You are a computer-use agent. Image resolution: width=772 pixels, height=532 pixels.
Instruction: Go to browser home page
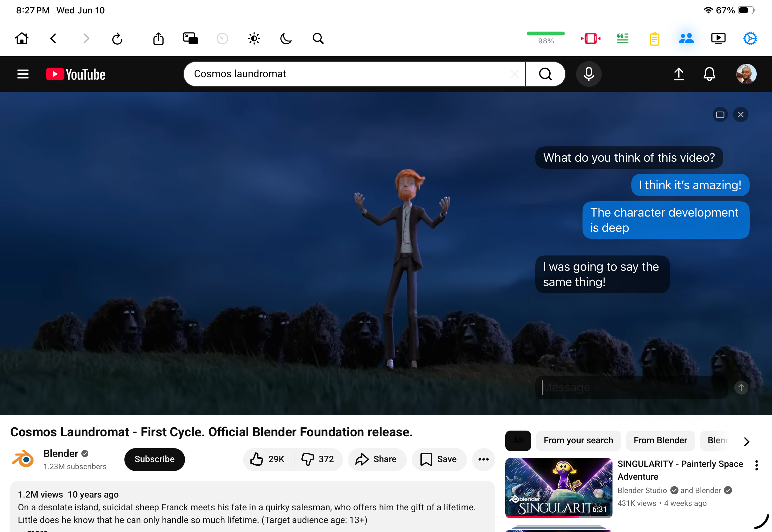[x=22, y=39]
